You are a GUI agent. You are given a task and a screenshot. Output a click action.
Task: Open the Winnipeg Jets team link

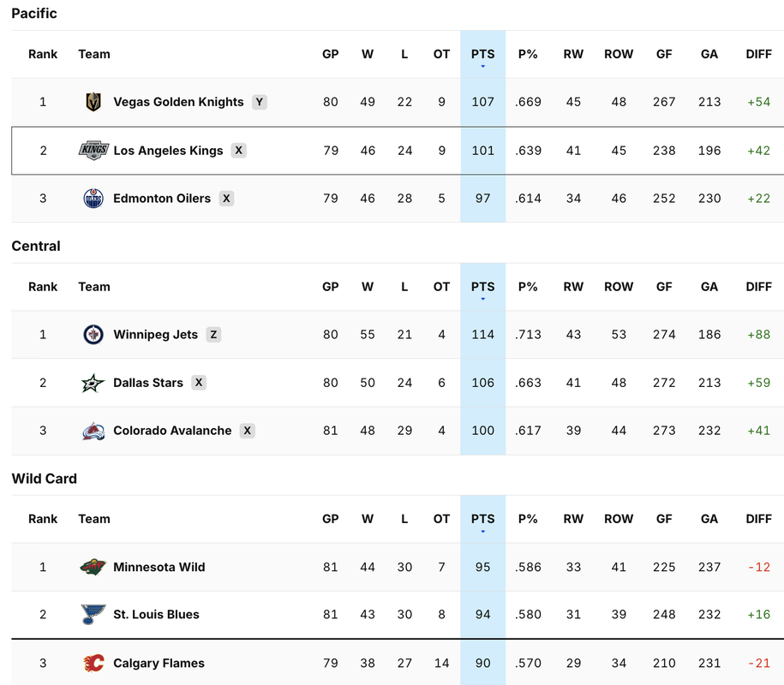tap(155, 334)
